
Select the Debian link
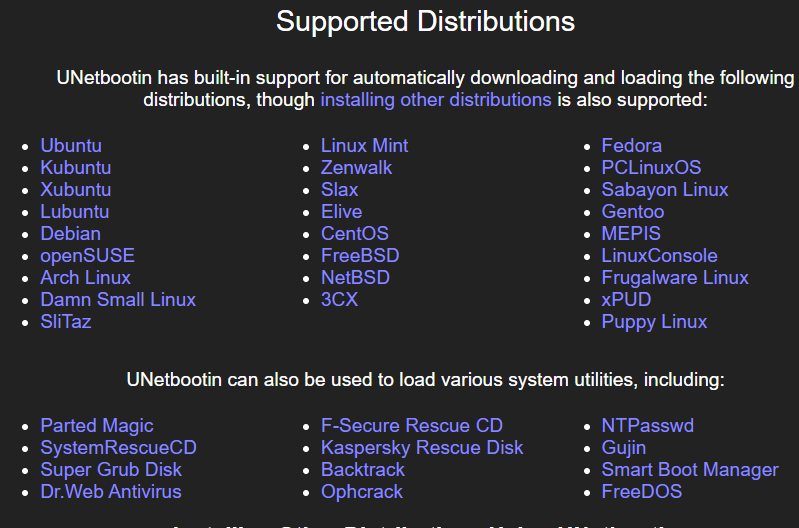pos(70,234)
